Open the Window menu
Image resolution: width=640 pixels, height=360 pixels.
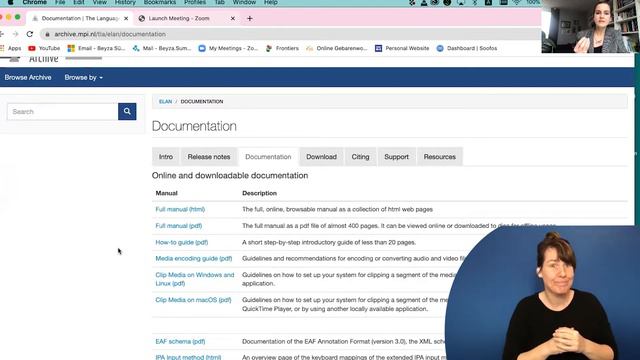[x=244, y=2]
